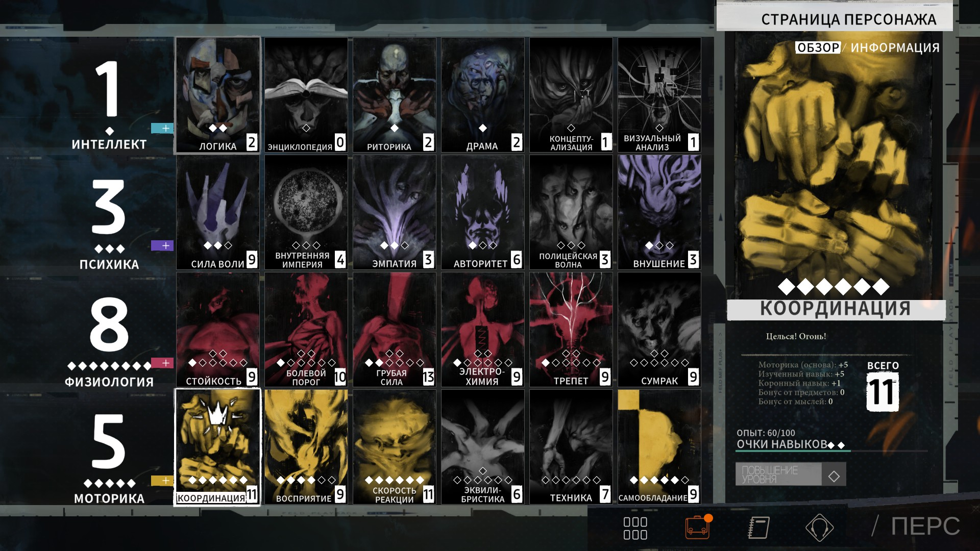Switch to the Обзор tab
This screenshot has height=551, width=980.
click(x=818, y=47)
